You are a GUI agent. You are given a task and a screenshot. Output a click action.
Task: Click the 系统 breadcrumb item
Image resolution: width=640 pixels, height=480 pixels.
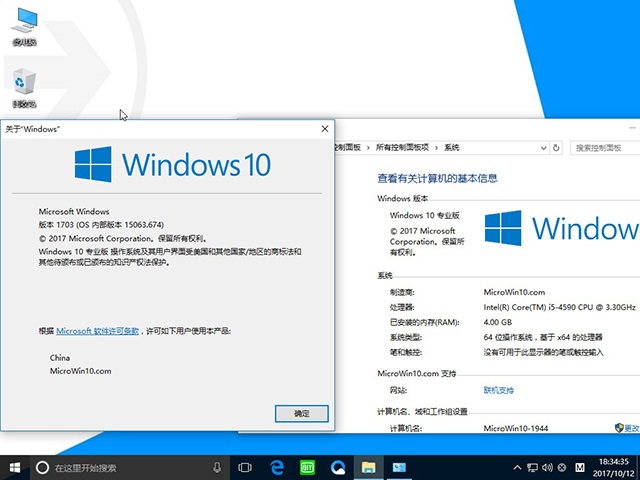[x=452, y=147]
